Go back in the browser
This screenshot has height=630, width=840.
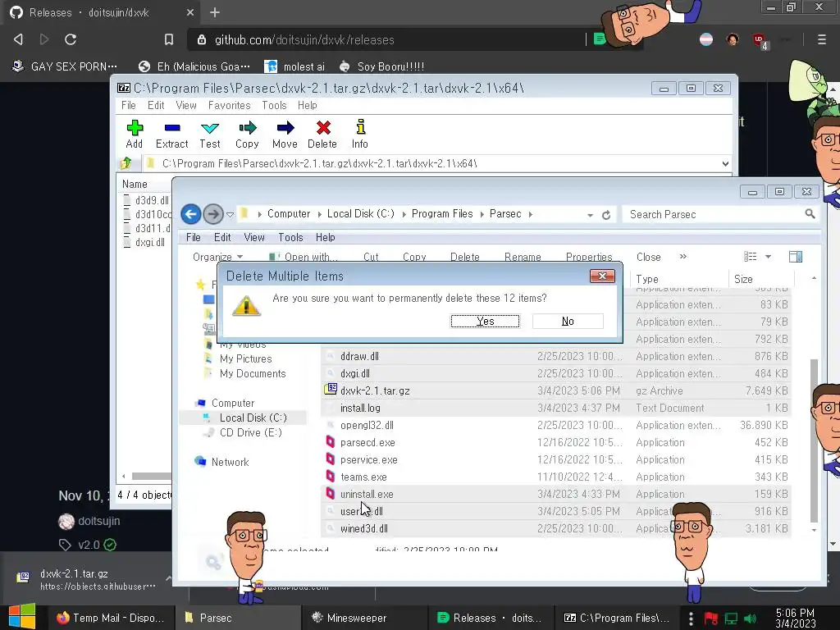[x=18, y=39]
